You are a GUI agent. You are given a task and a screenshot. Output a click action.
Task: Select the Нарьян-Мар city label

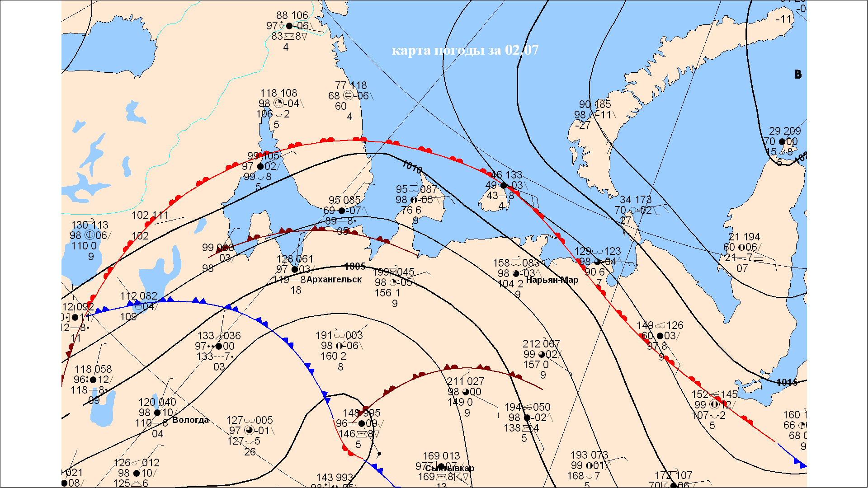pos(552,280)
